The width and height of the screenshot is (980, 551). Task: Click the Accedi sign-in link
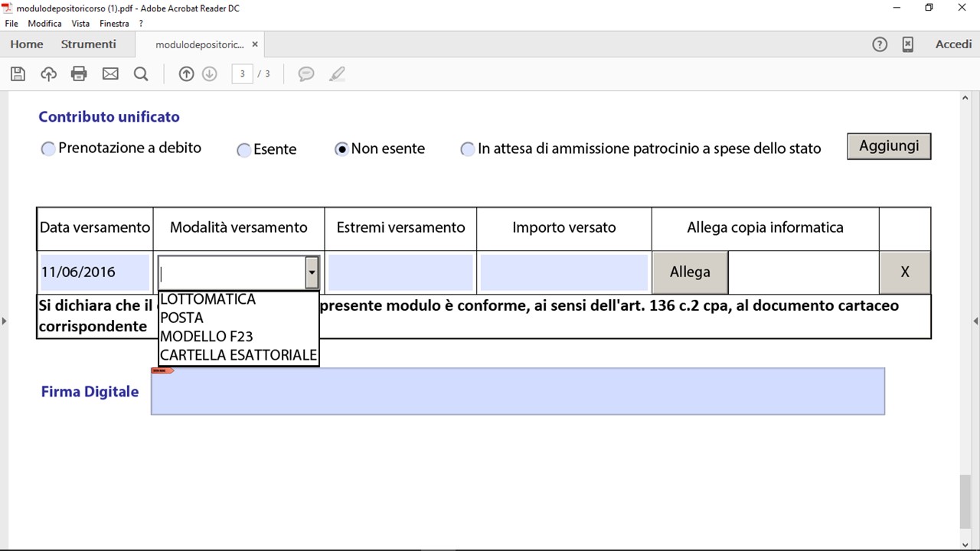[x=953, y=44]
